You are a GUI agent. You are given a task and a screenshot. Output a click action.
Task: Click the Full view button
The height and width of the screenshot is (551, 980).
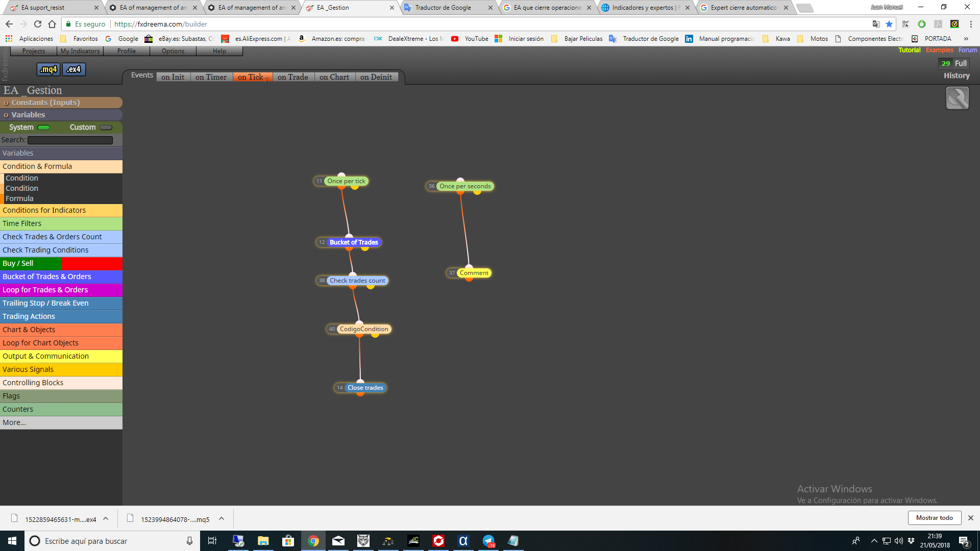961,63
